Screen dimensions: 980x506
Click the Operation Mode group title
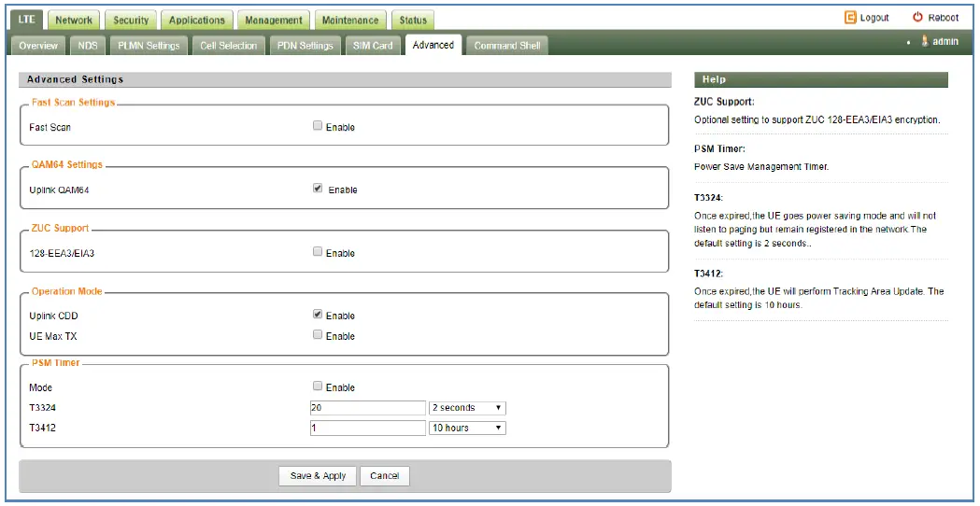tap(67, 291)
